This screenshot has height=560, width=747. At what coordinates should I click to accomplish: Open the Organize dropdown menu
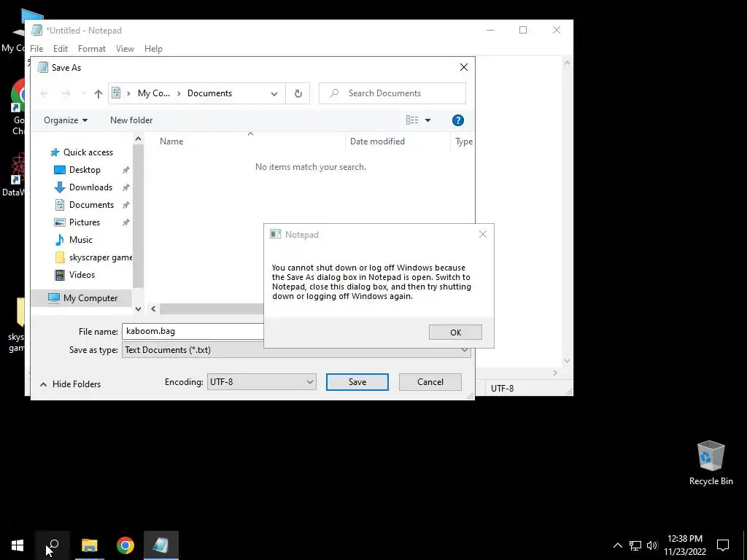pyautogui.click(x=66, y=120)
